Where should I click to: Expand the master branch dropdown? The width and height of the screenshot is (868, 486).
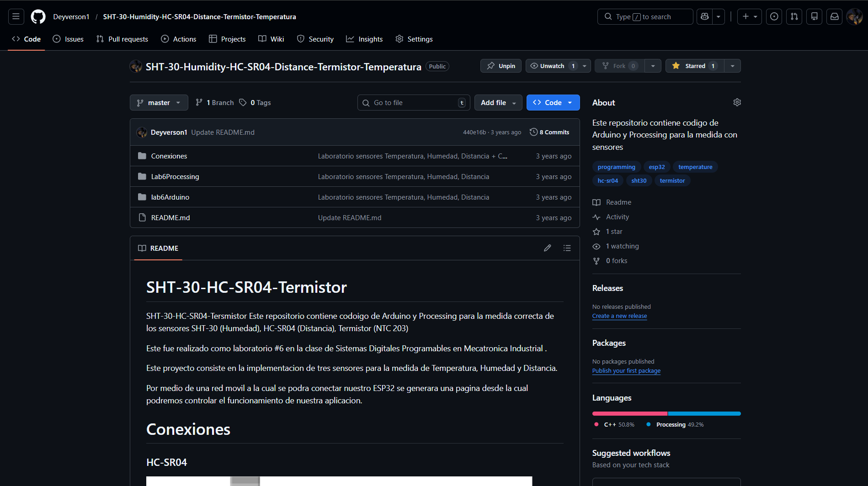coord(159,103)
